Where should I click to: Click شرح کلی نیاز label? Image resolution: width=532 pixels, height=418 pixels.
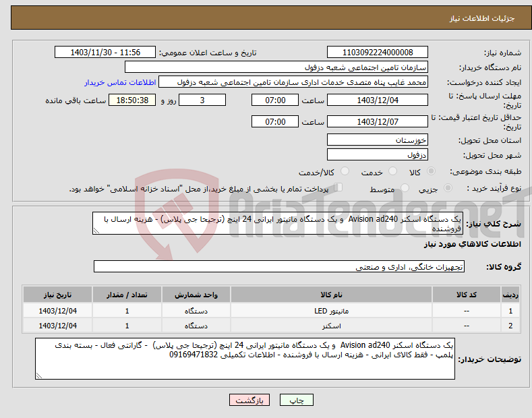click(494, 224)
